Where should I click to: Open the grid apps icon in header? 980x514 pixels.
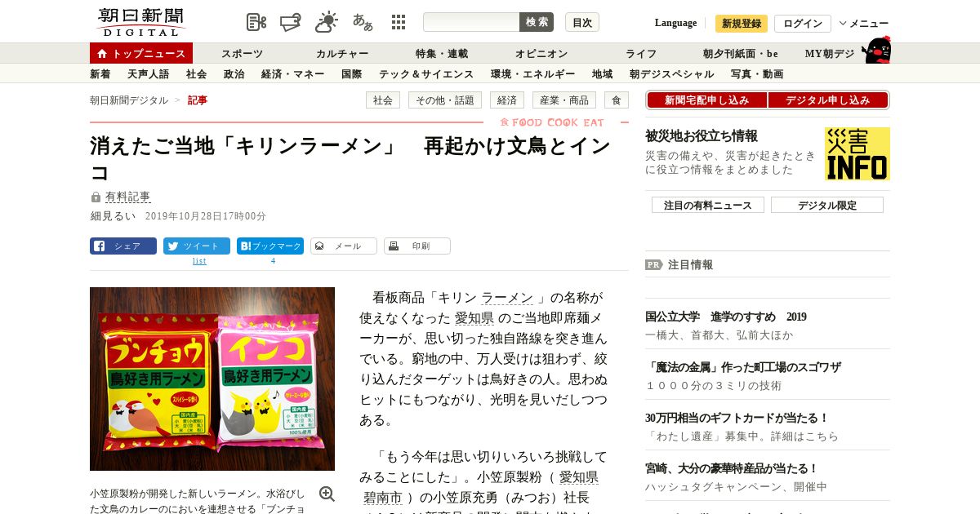point(399,22)
